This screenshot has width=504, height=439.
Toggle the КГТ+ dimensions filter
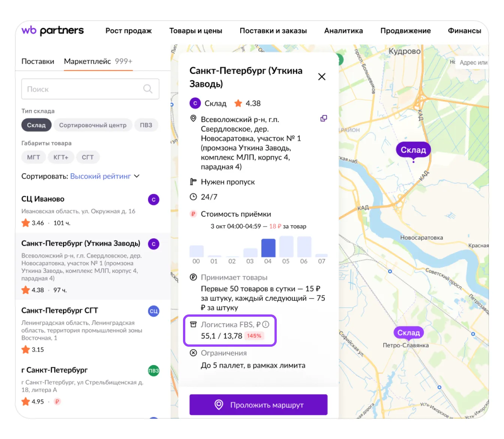[x=61, y=157]
